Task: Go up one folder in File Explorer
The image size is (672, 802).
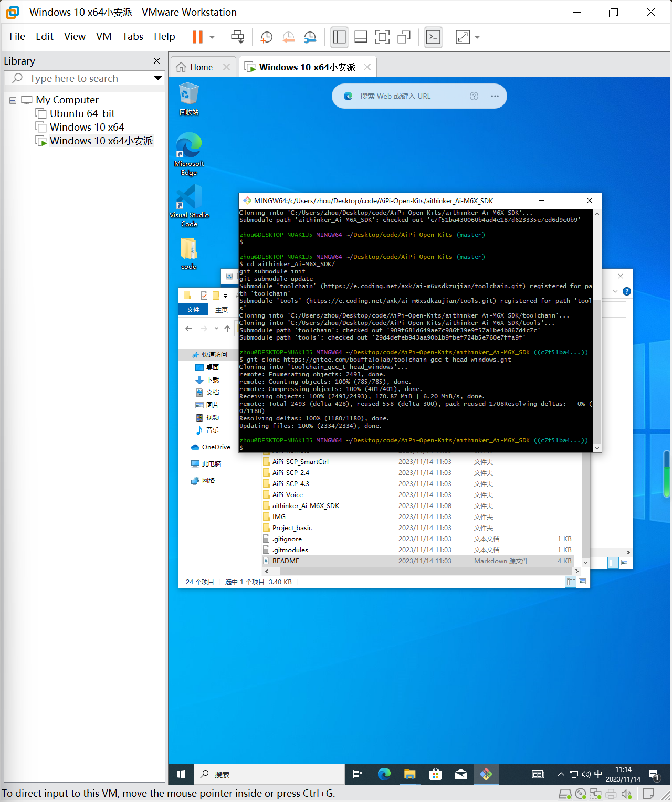Action: click(227, 329)
